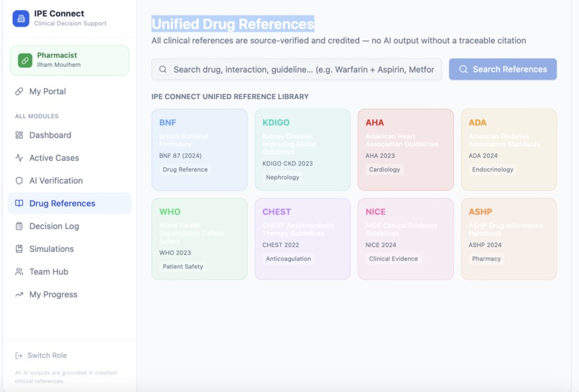Open the AHA reference card
The image size is (579, 392).
[x=405, y=149]
